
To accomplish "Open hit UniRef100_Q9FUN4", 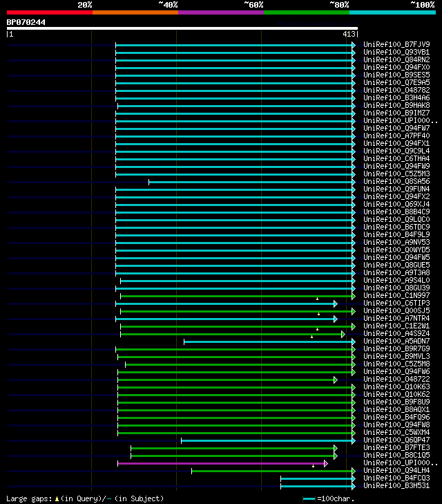I will (396, 189).
